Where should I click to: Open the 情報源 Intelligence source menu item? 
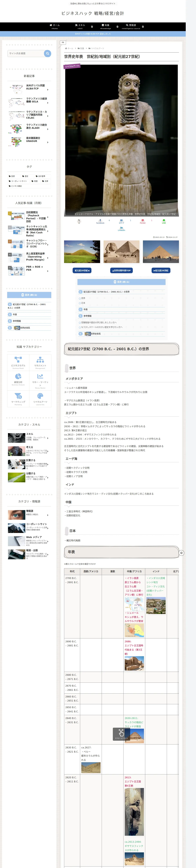click(x=131, y=26)
